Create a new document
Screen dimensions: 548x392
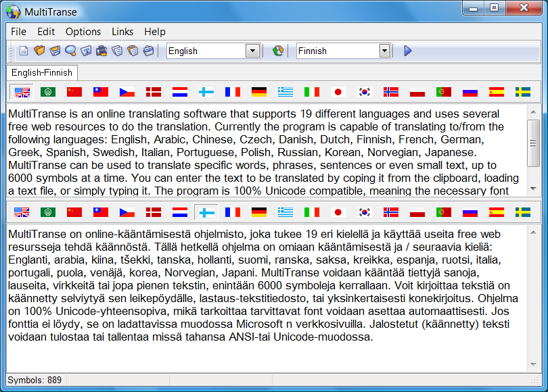pos(22,51)
